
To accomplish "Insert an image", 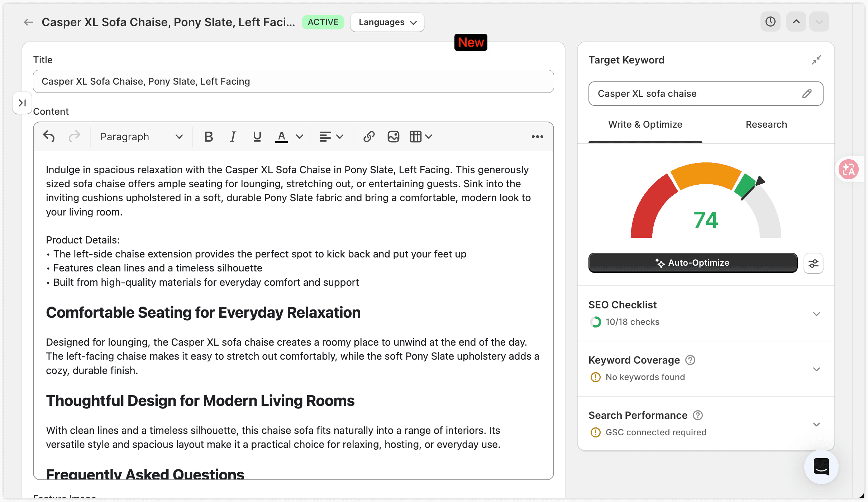I will pyautogui.click(x=393, y=137).
